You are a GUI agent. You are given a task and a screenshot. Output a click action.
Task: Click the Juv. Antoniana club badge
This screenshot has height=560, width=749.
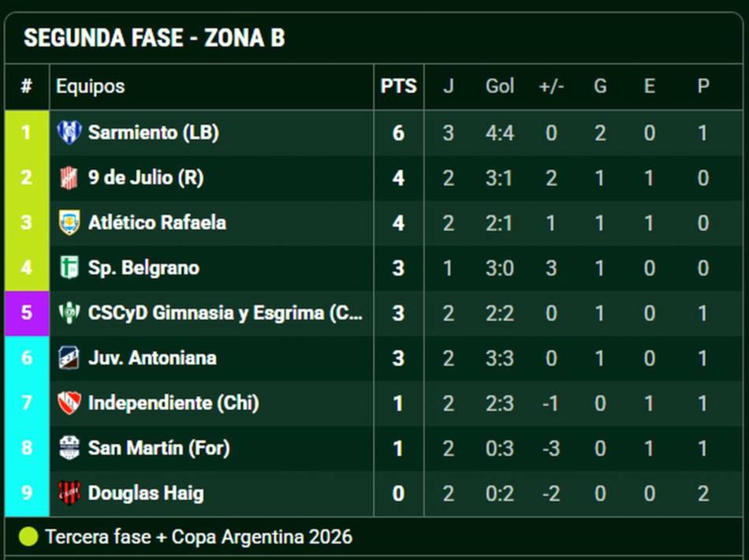(x=69, y=358)
